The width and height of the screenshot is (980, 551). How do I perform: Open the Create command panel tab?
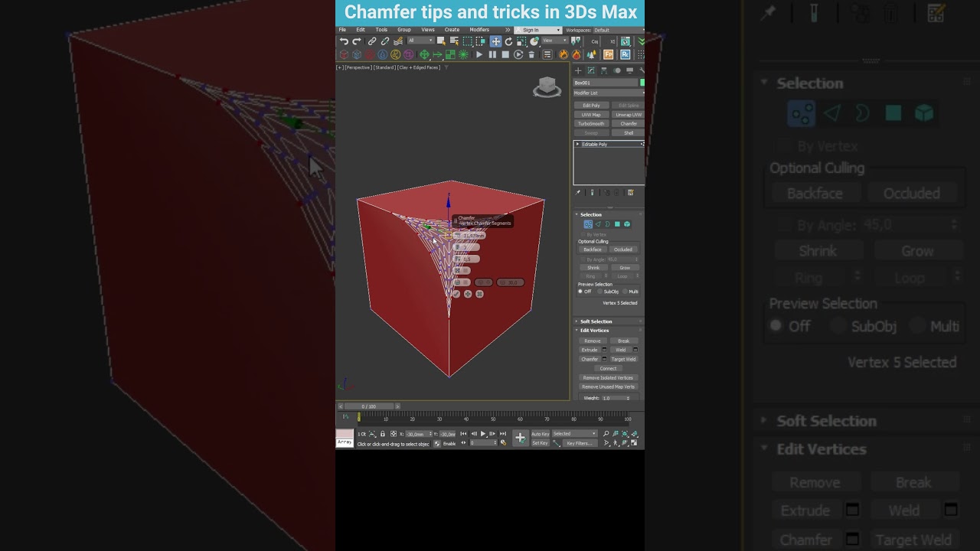pos(578,70)
